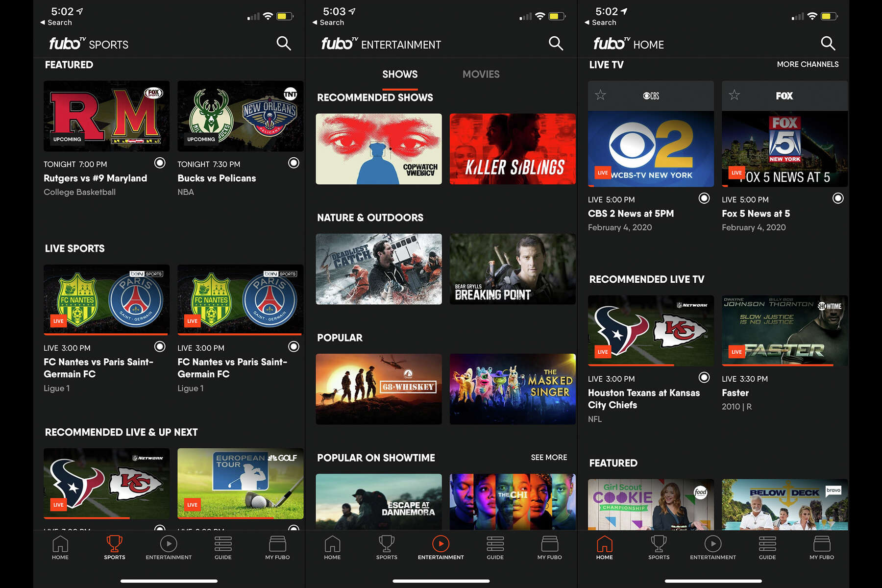
Task: Tap See More for Popular on Showtime
Action: tap(549, 457)
